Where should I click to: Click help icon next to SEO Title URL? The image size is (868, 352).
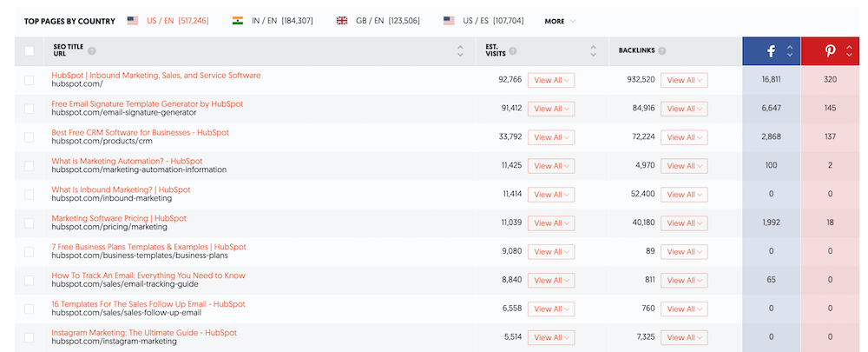pos(91,50)
